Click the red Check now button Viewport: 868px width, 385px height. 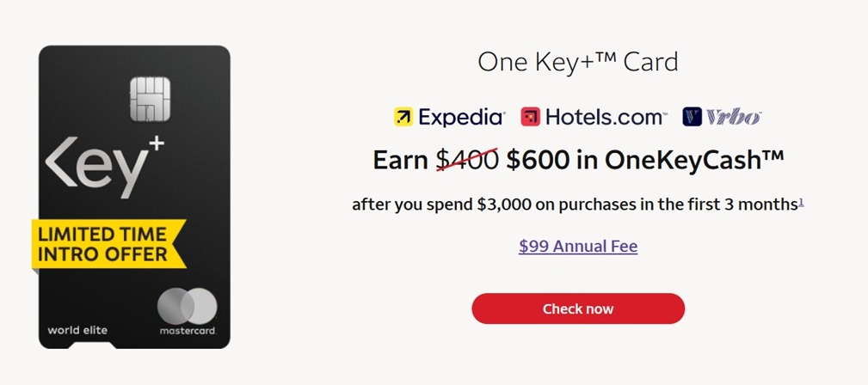coord(577,309)
